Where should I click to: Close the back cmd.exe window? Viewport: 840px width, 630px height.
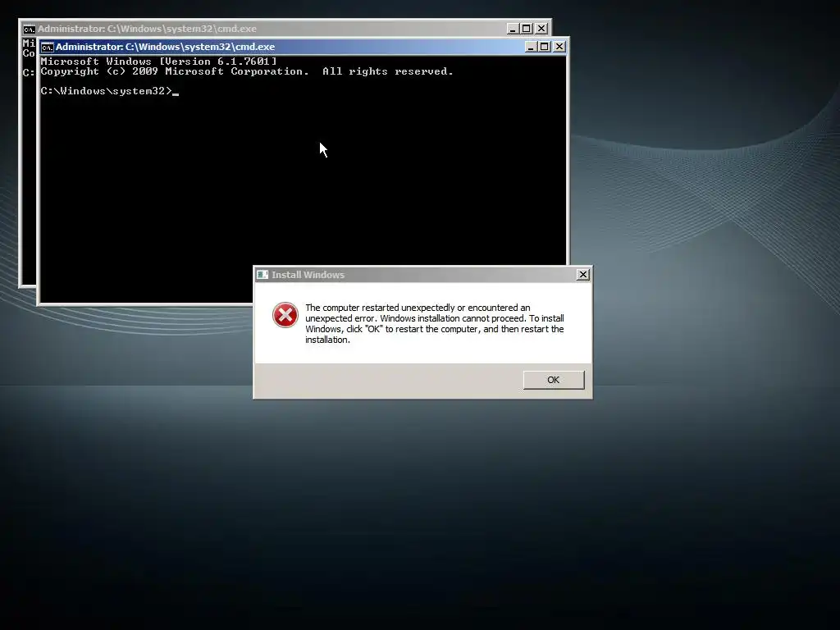(x=541, y=29)
